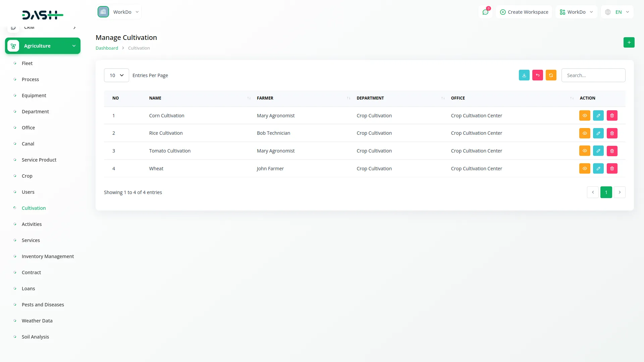Viewport: 644px width, 362px height.
Task: Click the green add cultivation plus button
Action: 629,43
